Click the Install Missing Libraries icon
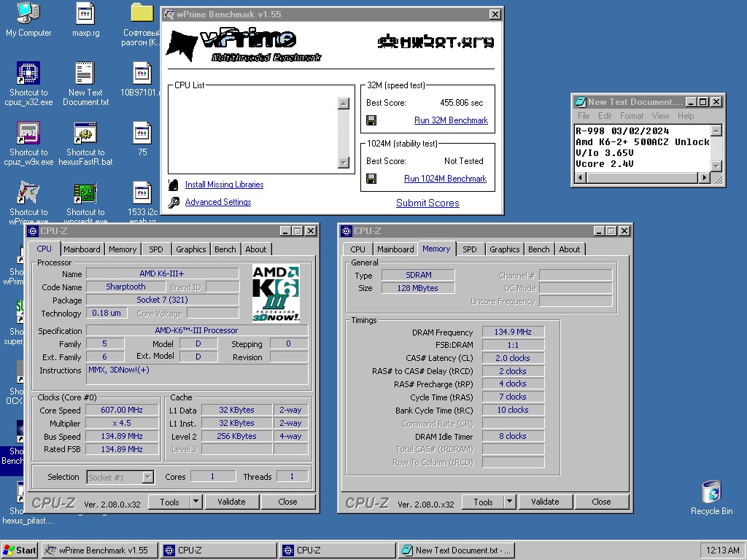Viewport: 747px width, 560px height. (x=174, y=184)
